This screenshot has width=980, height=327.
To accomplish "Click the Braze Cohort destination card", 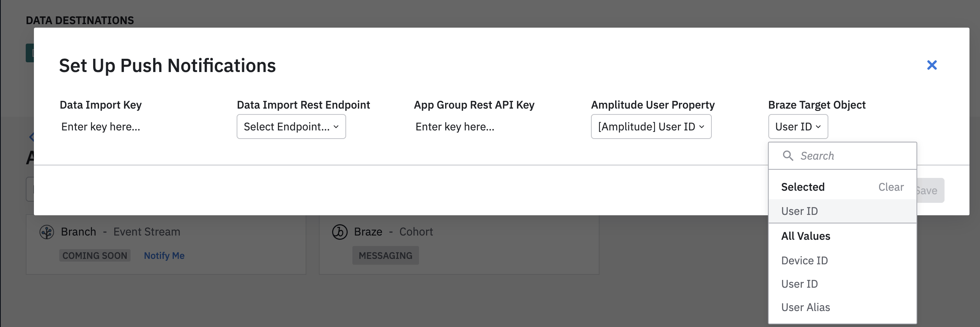I will tap(458, 245).
